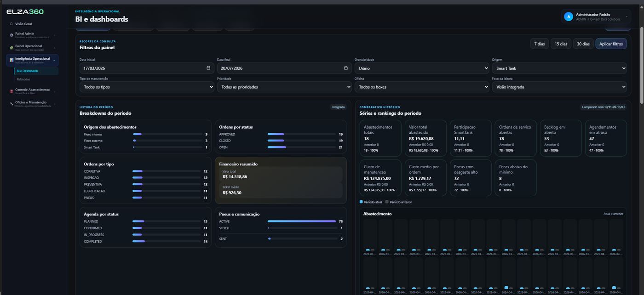Click the Período atual legend marker

click(361, 202)
